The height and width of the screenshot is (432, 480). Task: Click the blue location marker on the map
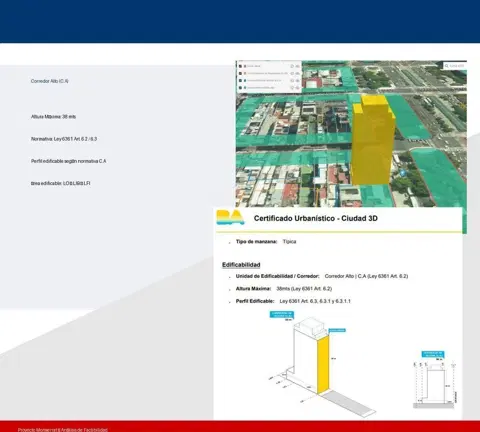(x=402, y=173)
